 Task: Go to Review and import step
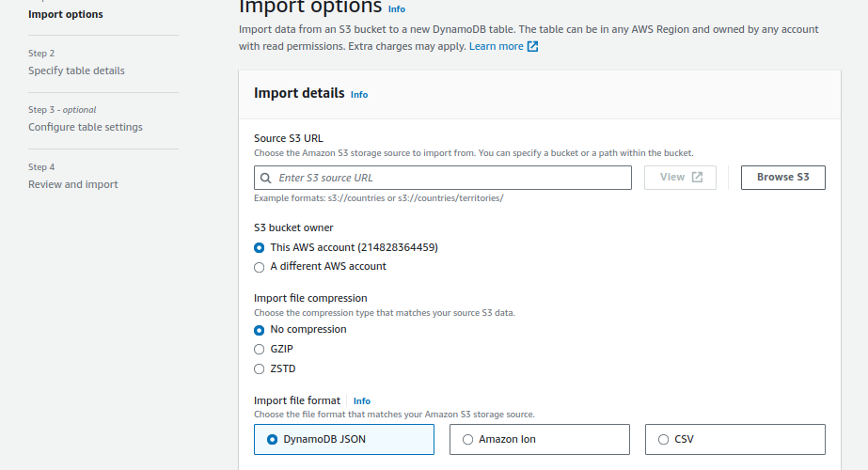click(73, 184)
